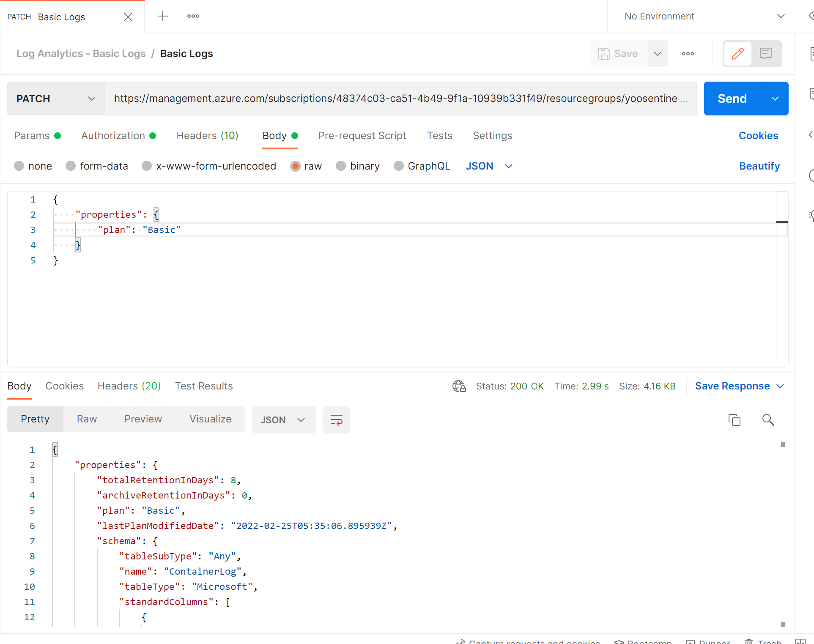
Task: Click the Beautify link
Action: point(759,166)
